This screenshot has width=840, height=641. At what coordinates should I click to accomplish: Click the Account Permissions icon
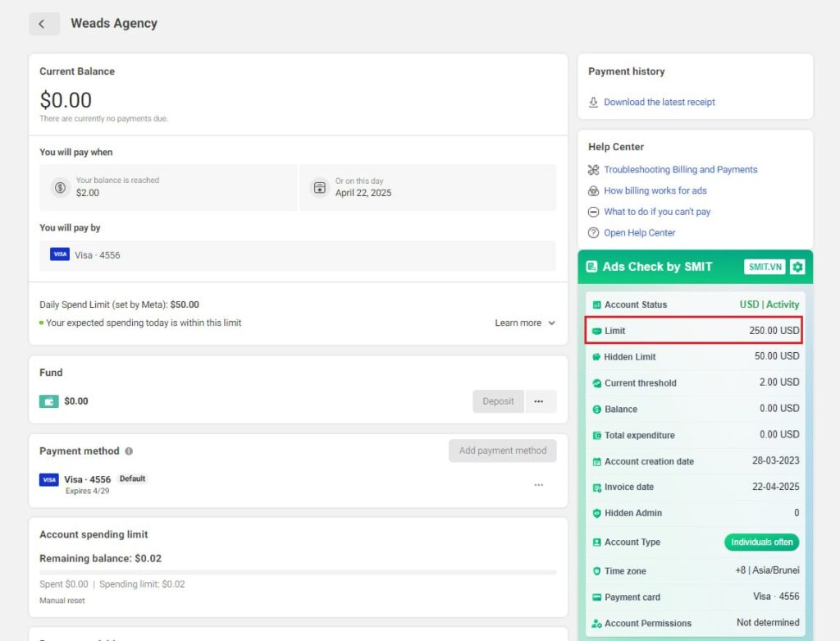597,624
